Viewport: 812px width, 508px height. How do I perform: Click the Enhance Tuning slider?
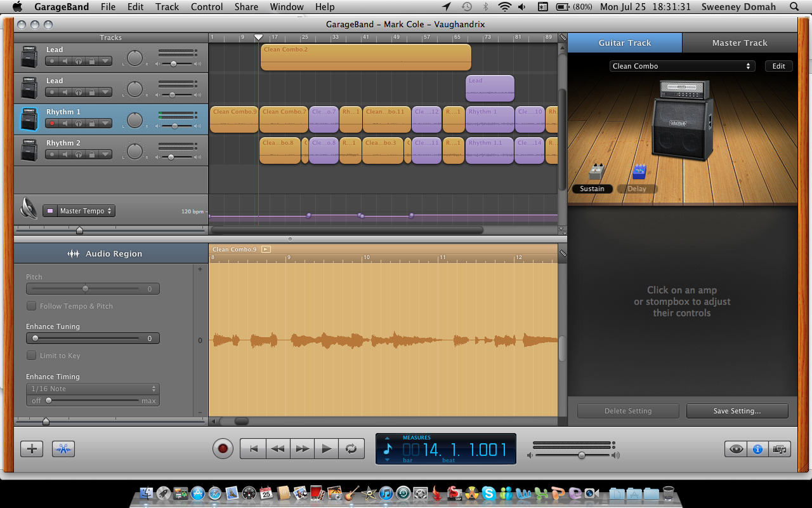coord(93,338)
